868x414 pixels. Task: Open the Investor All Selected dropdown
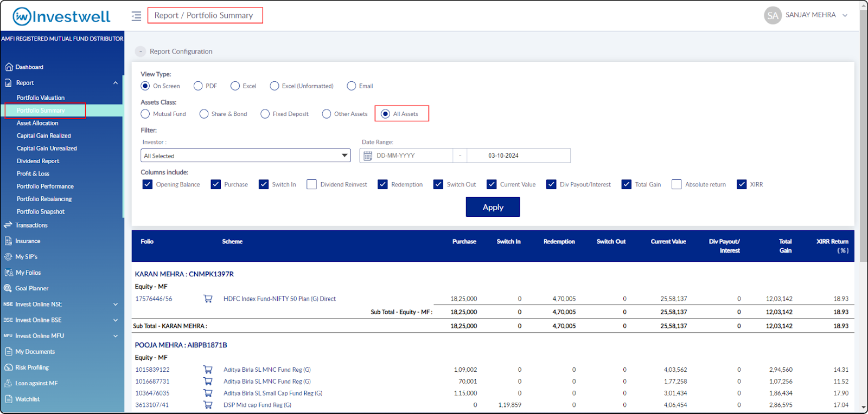[x=246, y=156]
